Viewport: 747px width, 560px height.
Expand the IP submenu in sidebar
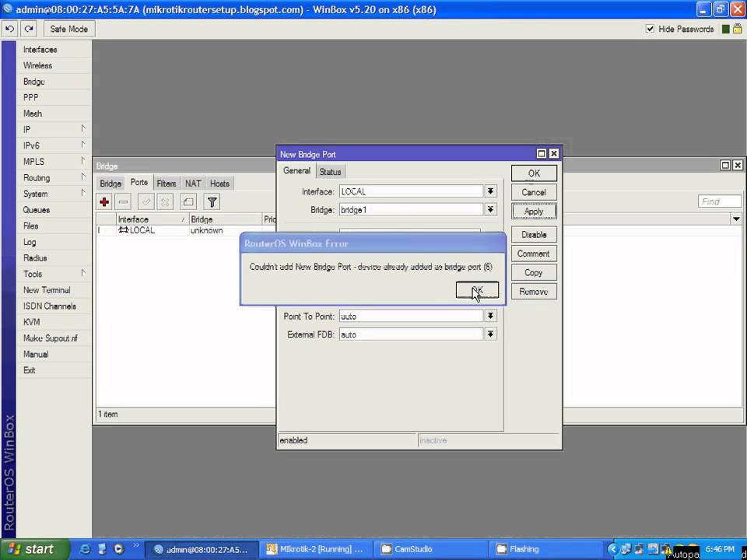point(83,129)
